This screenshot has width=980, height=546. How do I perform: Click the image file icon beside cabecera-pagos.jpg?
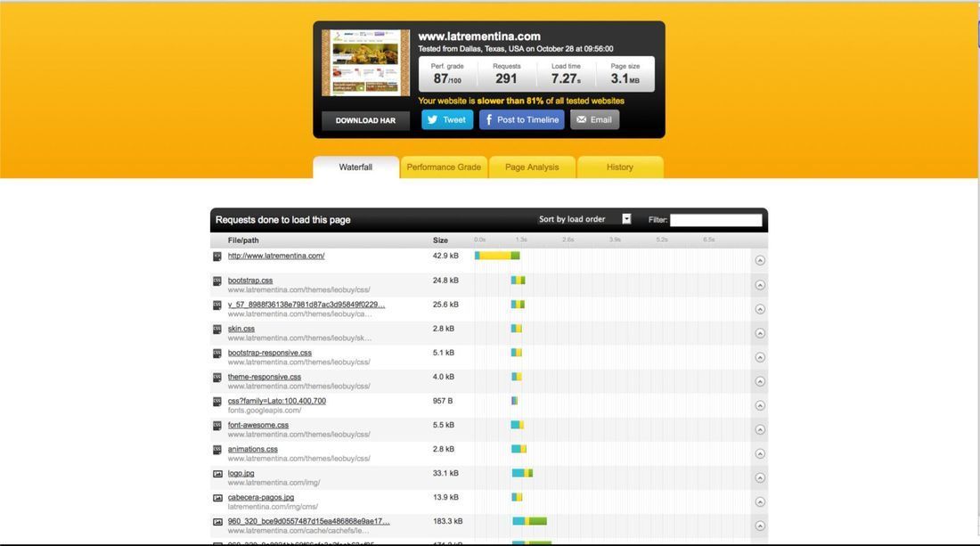[217, 498]
